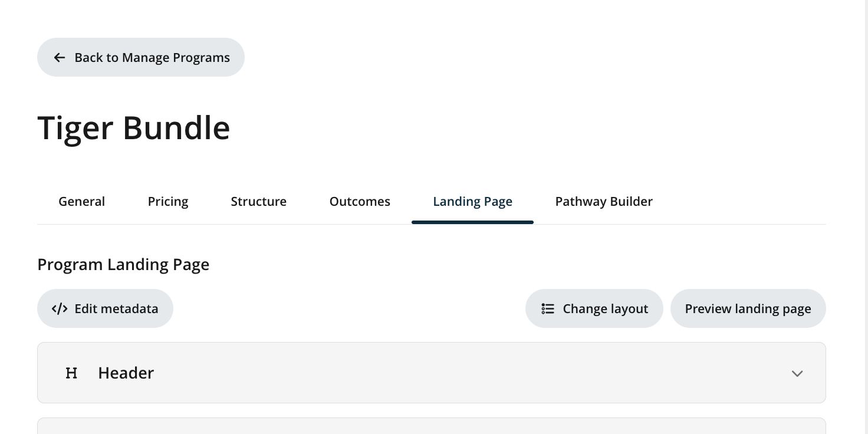This screenshot has height=434, width=868.
Task: Go to the Outcomes tab
Action: pos(360,202)
